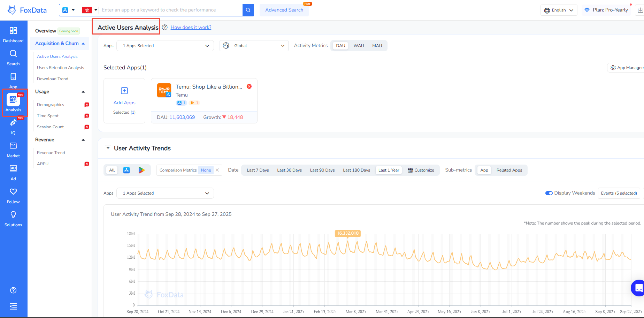Viewport: 644px width, 318px height.
Task: Toggle the Display Weekends switch
Action: pos(549,193)
